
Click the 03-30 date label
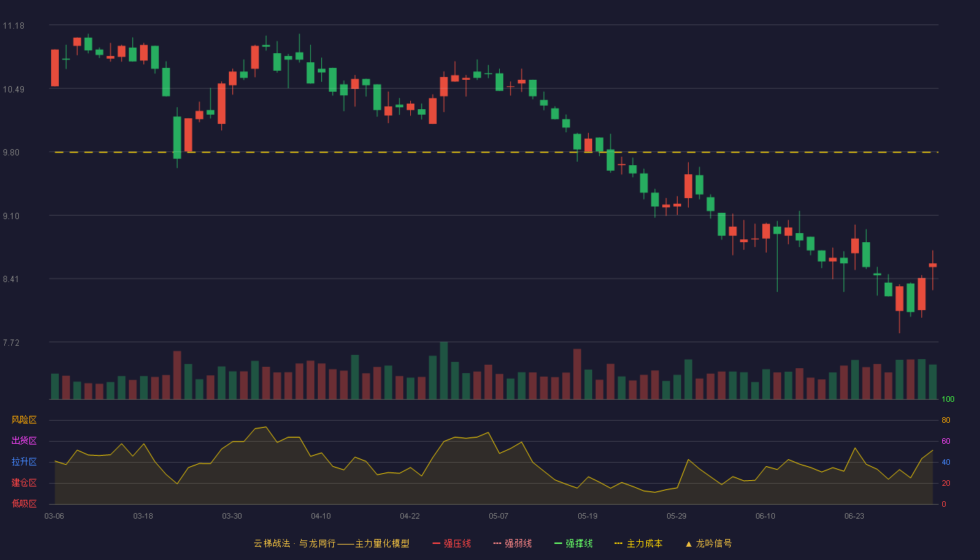[x=232, y=516]
